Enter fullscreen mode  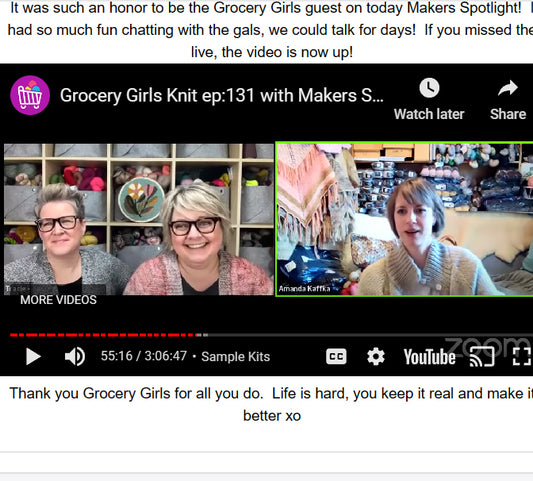pyautogui.click(x=521, y=357)
